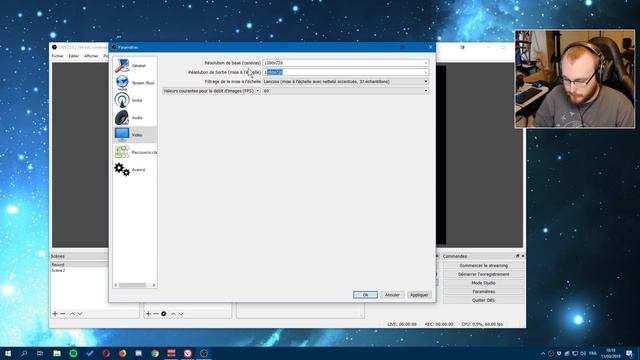Remove scene with the Scènes minus icon
The height and width of the screenshot is (360, 640).
tap(62, 313)
